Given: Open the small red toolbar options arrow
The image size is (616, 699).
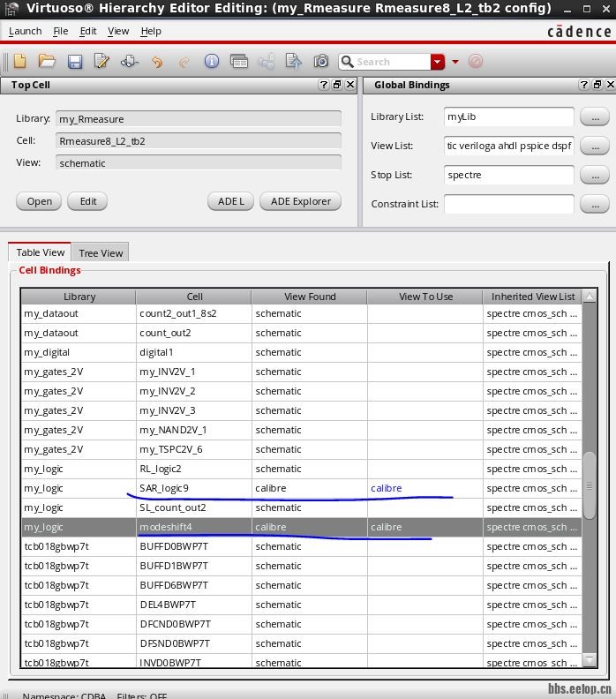Looking at the screenshot, I should point(455,62).
